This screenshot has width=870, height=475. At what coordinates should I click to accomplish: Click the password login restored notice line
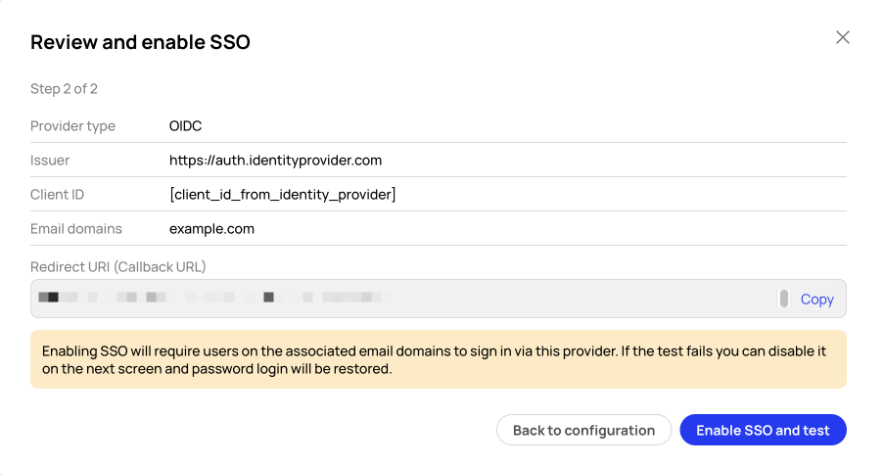click(217, 369)
